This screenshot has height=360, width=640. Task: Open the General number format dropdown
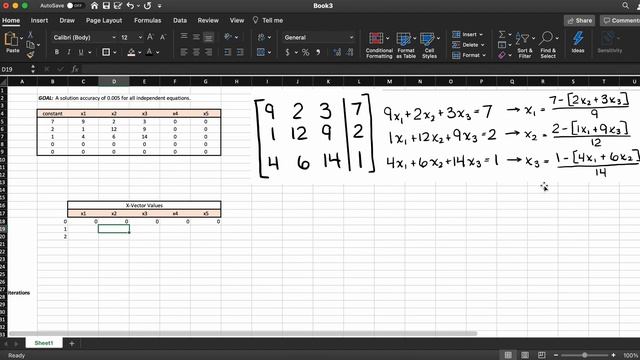(x=351, y=37)
